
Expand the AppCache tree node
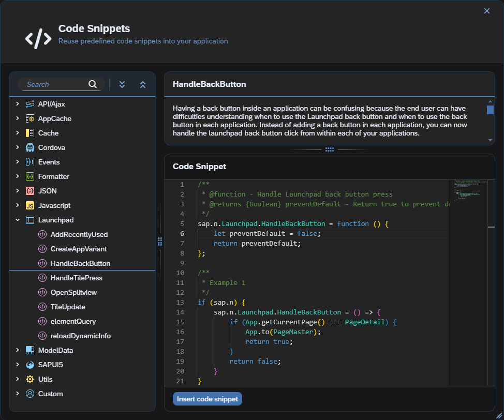click(x=18, y=118)
